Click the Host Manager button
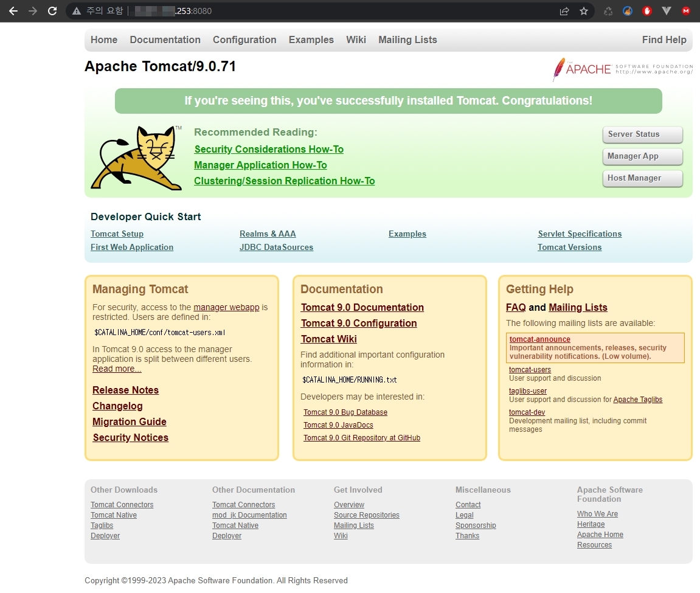 642,178
